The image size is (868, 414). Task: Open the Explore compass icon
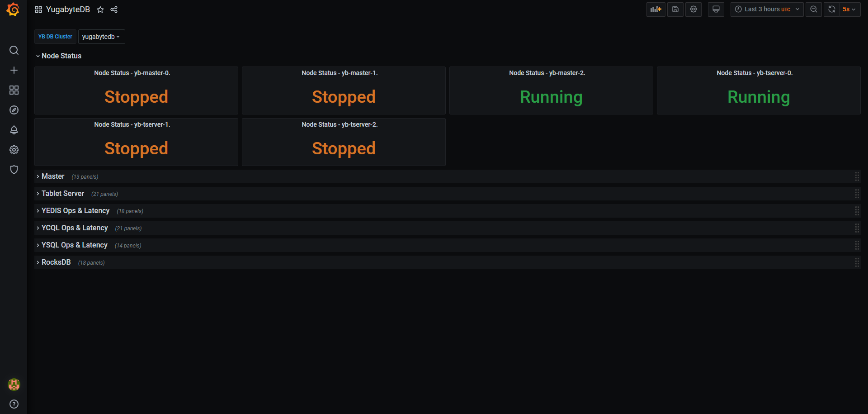pos(14,110)
